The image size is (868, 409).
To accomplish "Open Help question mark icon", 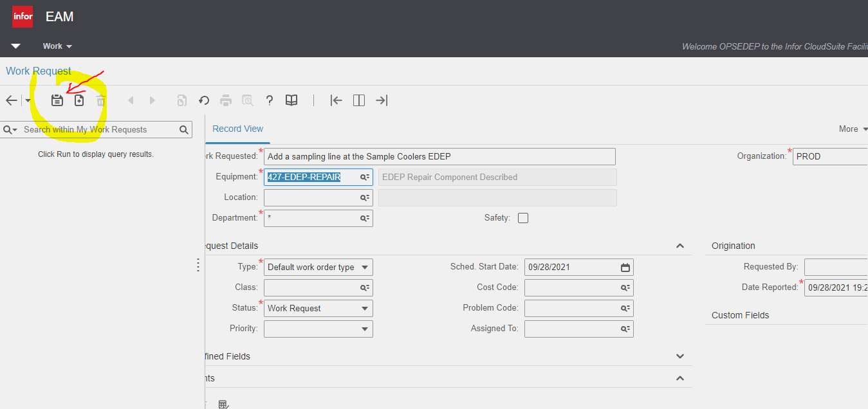I will 270,100.
